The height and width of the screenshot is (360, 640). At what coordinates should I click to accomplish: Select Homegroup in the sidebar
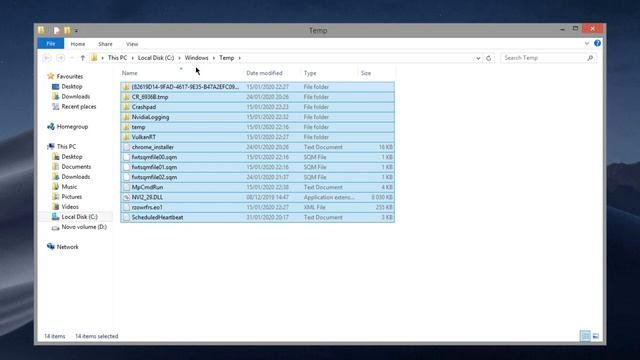pyautogui.click(x=72, y=127)
